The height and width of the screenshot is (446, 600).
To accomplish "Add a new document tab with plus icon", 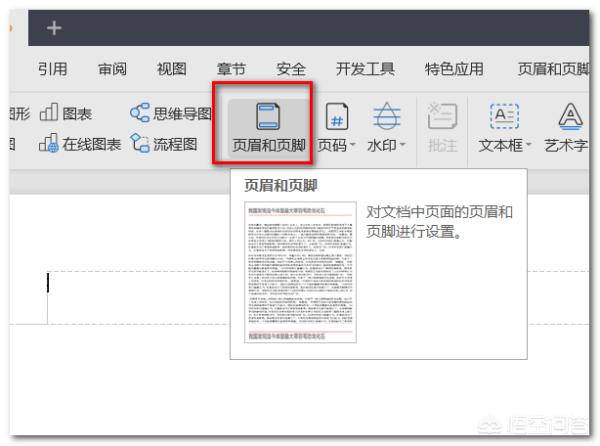I will point(54,28).
